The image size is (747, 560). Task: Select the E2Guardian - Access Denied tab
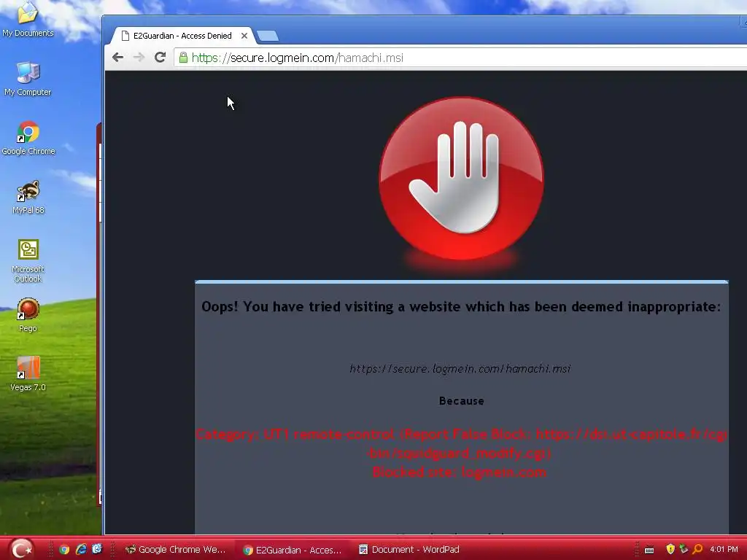[183, 36]
